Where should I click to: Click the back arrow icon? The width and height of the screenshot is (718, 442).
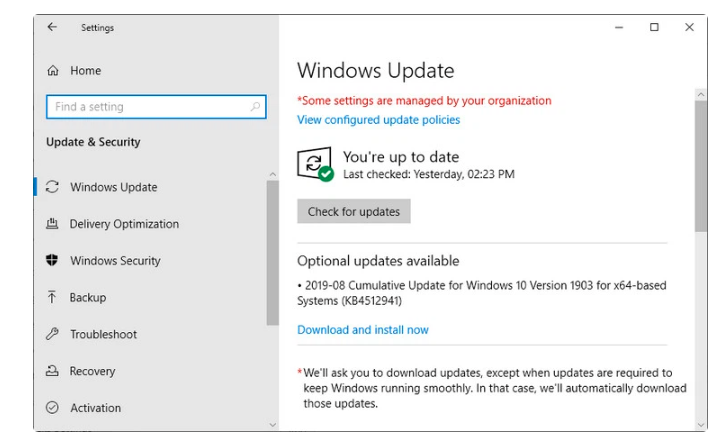(53, 28)
